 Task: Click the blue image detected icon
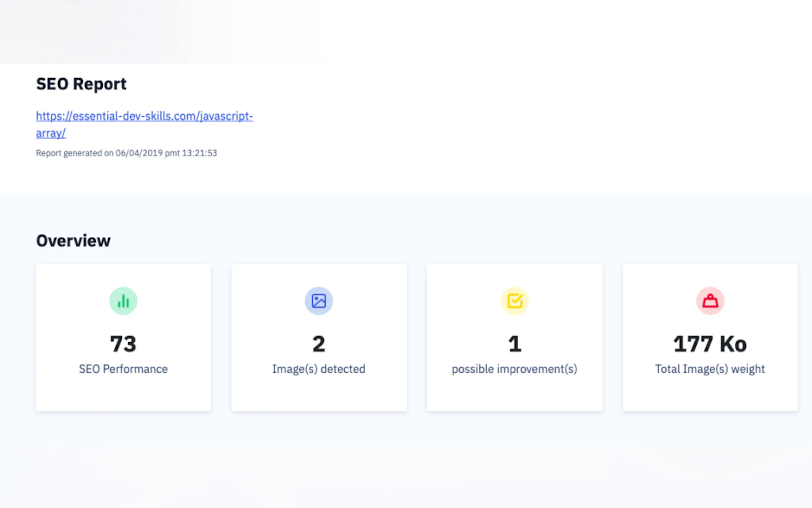click(318, 301)
